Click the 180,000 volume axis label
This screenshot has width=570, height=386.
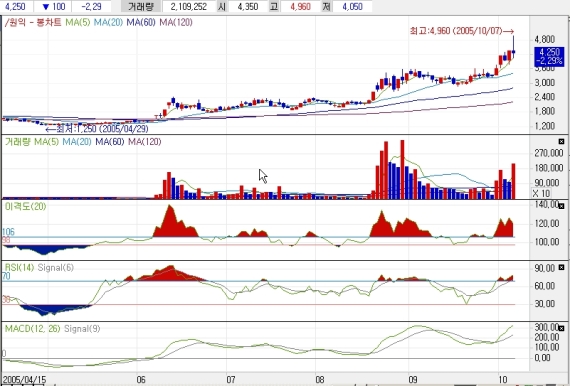pyautogui.click(x=549, y=168)
